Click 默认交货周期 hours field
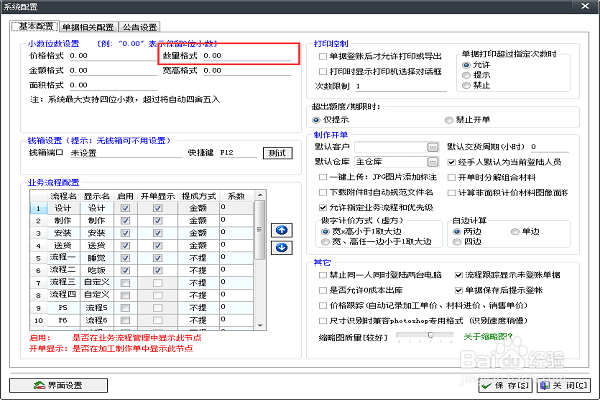The height and width of the screenshot is (400, 600). pyautogui.click(x=549, y=147)
